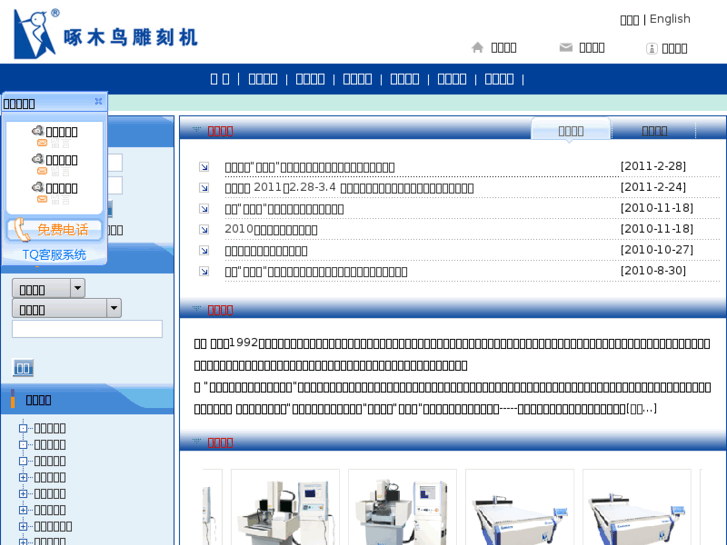The height and width of the screenshot is (545, 727).
Task: Open the second engraving machine thumbnail with control cabinet
Action: pyautogui.click(x=402, y=507)
